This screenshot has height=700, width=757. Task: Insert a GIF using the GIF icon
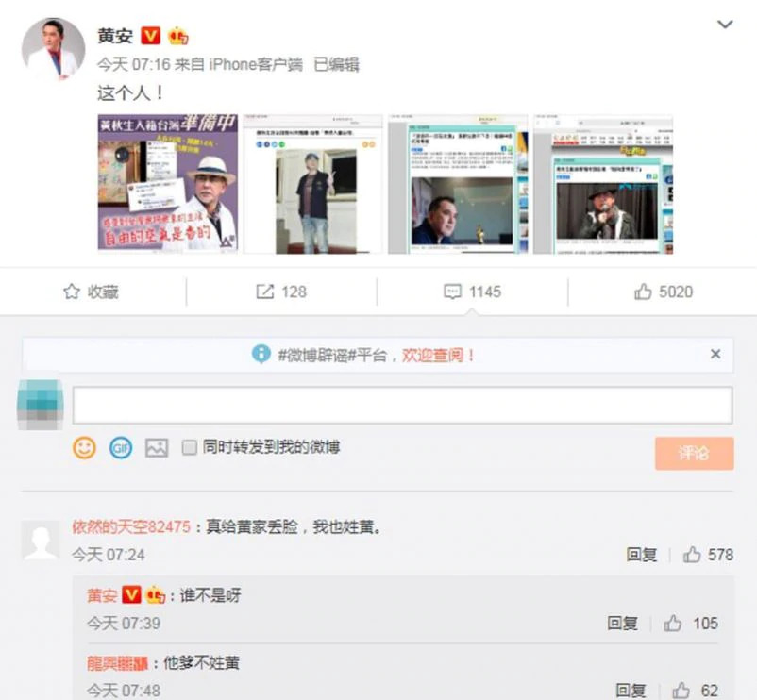[x=120, y=447]
